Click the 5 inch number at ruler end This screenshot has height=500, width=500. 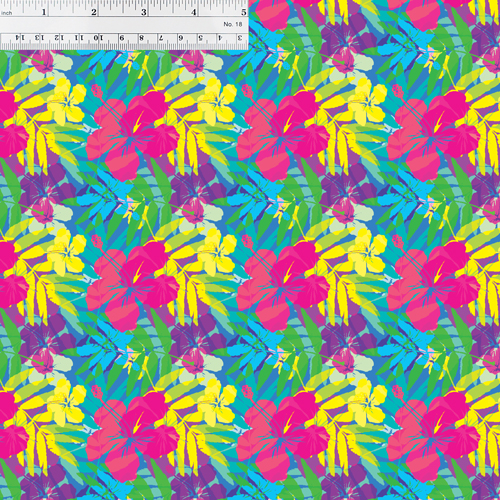244,12
